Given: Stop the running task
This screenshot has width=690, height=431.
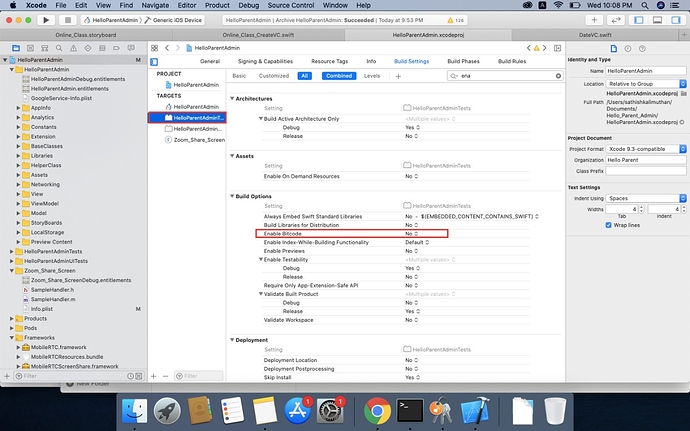Looking at the screenshot, I should click(x=67, y=20).
